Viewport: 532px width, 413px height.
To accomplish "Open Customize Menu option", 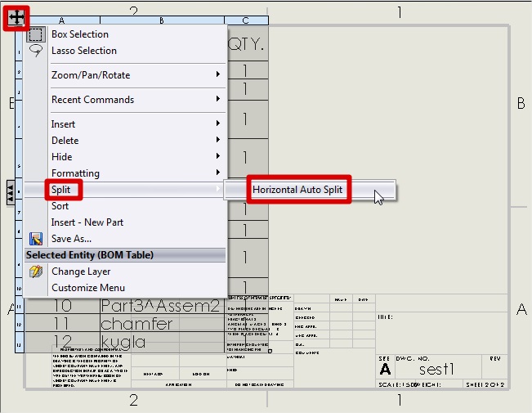I will (x=88, y=288).
